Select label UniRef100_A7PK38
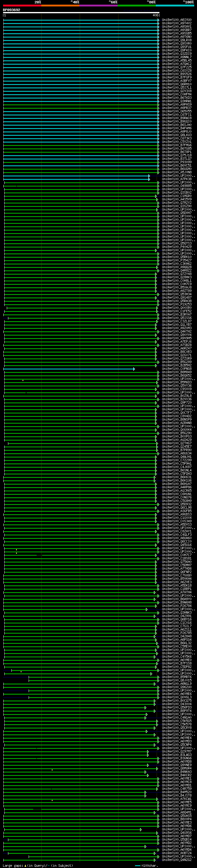197x868 pixels. (x=177, y=179)
